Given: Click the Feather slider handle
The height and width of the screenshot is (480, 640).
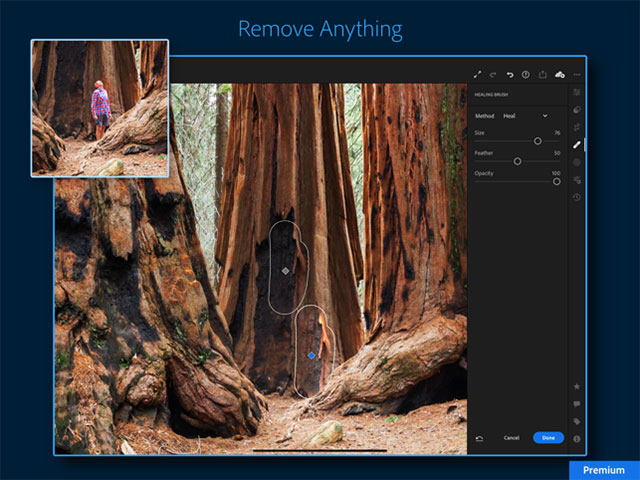Looking at the screenshot, I should coord(517,161).
